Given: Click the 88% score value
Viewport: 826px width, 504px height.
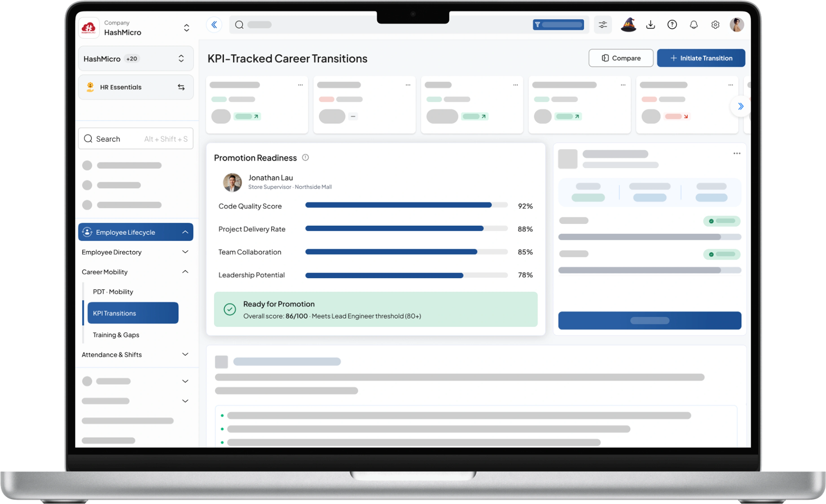Looking at the screenshot, I should [x=525, y=229].
